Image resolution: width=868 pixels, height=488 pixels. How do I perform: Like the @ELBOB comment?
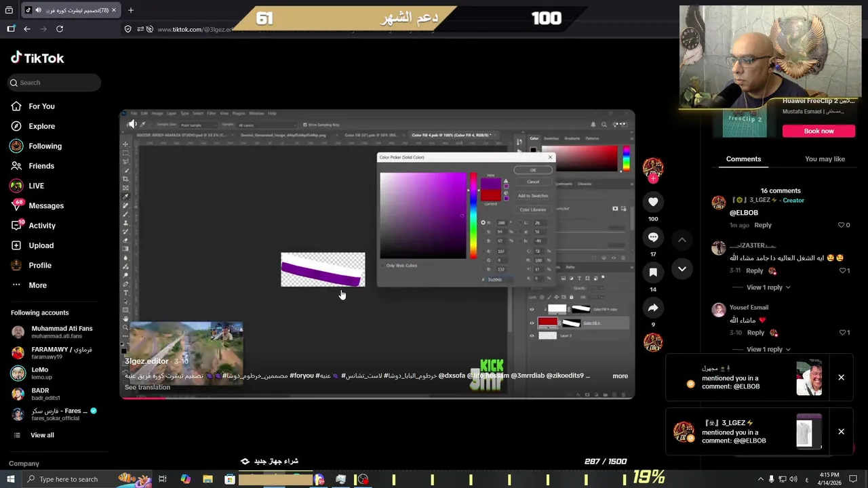(841, 225)
